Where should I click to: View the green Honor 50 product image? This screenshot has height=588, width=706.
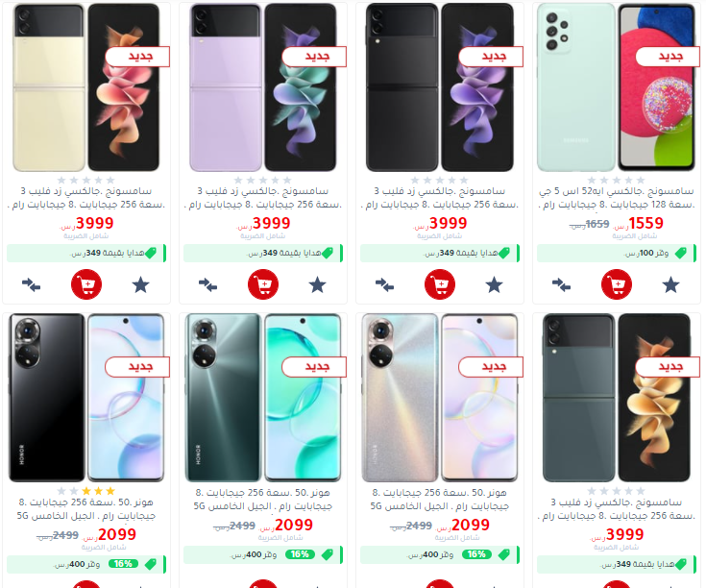(263, 398)
